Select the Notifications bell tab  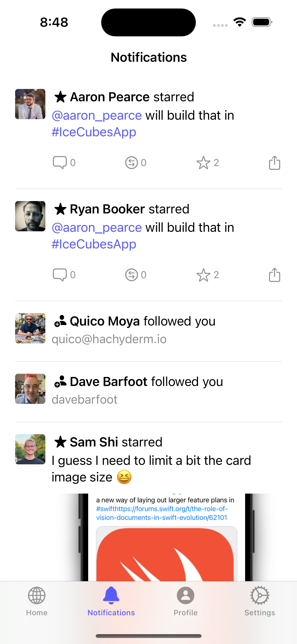(111, 601)
